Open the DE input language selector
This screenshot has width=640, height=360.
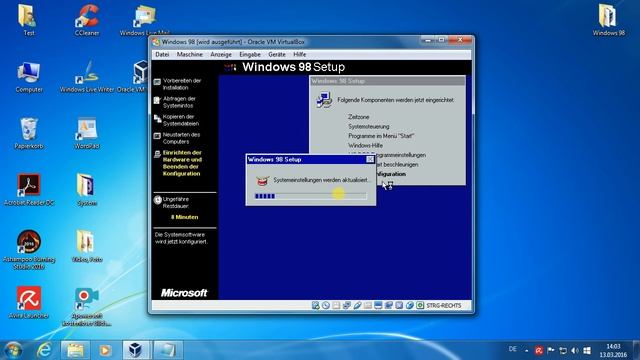point(513,349)
